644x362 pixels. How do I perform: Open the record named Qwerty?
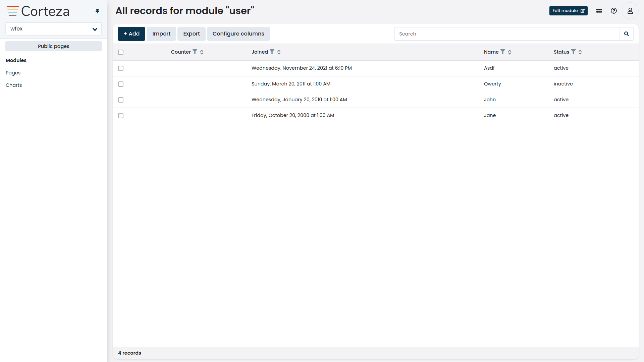click(492, 84)
